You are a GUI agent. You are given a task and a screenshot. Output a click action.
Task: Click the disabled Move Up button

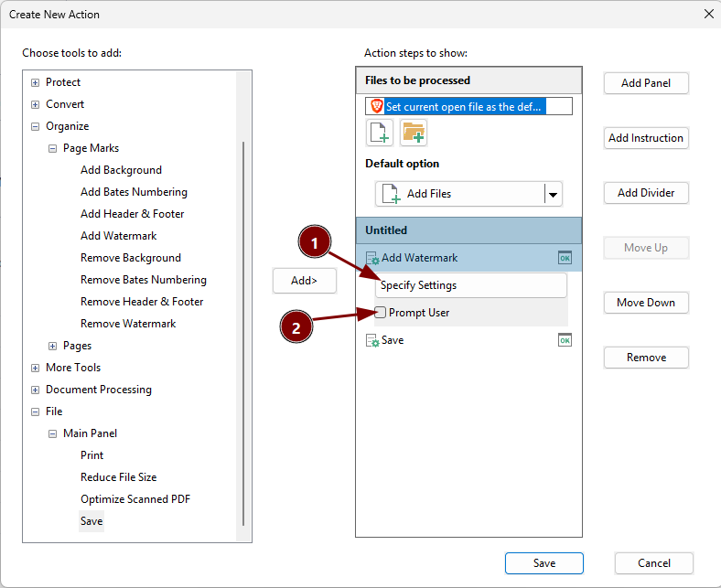click(646, 248)
